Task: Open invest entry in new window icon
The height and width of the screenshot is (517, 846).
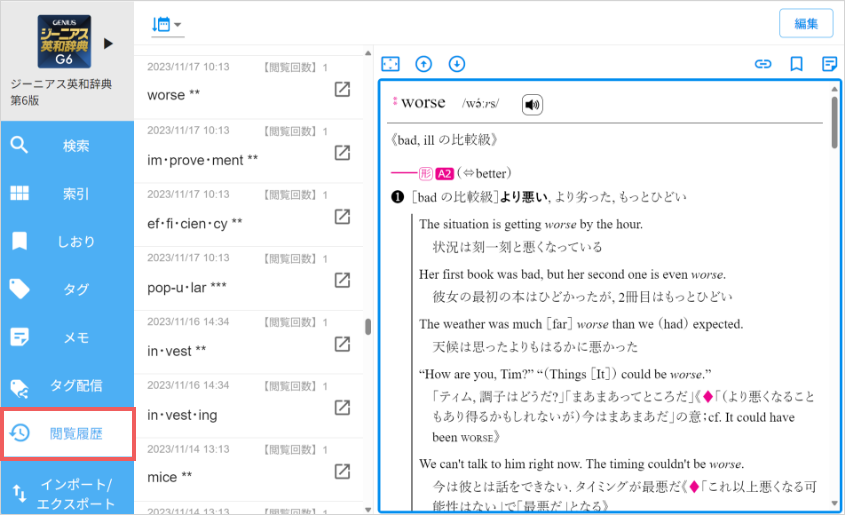Action: click(x=342, y=344)
